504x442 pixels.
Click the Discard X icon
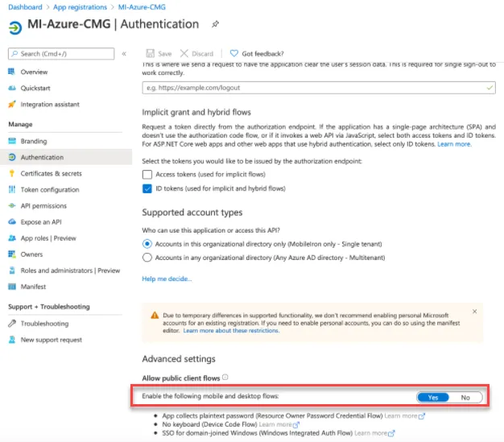[x=184, y=53]
